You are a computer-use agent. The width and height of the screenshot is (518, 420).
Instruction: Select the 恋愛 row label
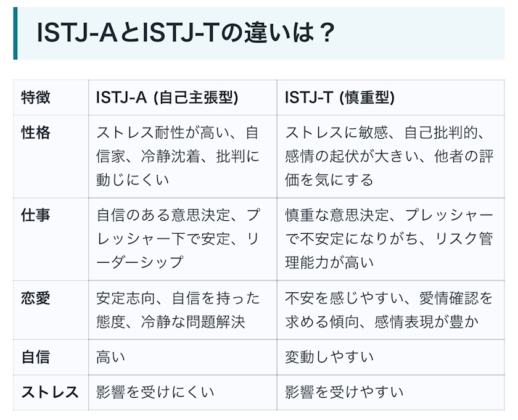pyautogui.click(x=36, y=298)
